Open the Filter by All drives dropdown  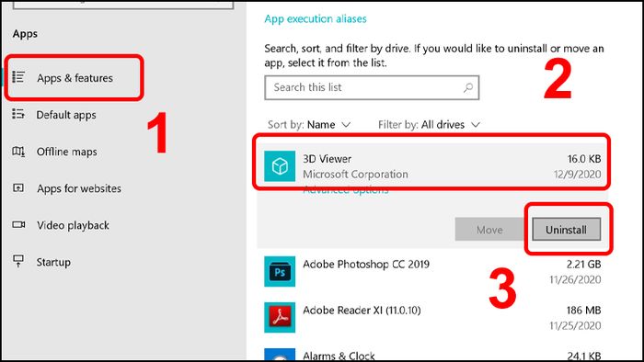coord(430,125)
